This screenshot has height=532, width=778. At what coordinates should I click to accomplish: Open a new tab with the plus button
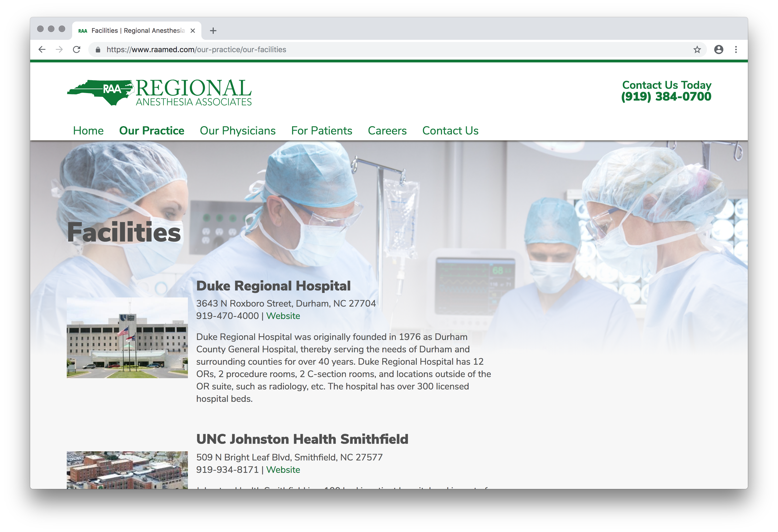click(x=213, y=31)
